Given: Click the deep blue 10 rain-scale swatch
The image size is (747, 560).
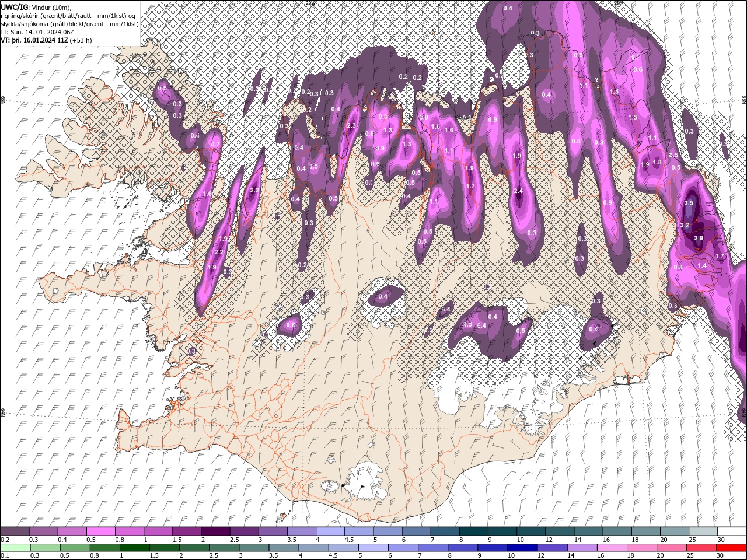Looking at the screenshot, I should [x=522, y=547].
